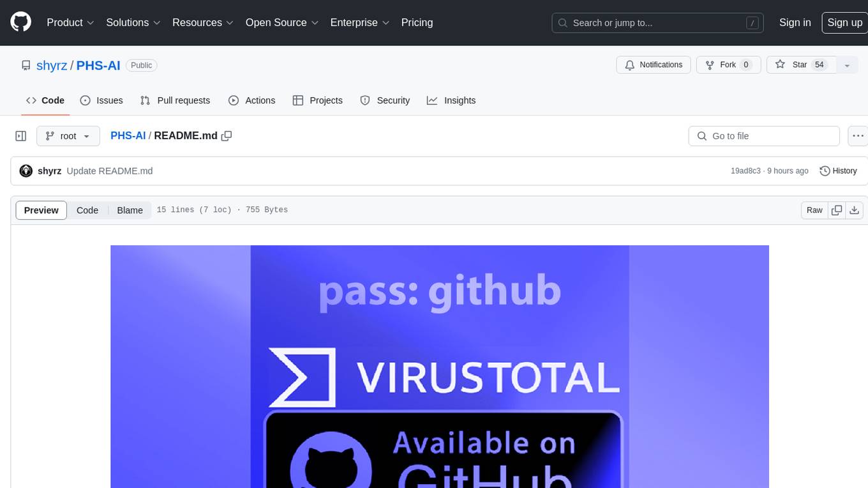Switch to the Issues tab
868x488 pixels.
pyautogui.click(x=101, y=100)
